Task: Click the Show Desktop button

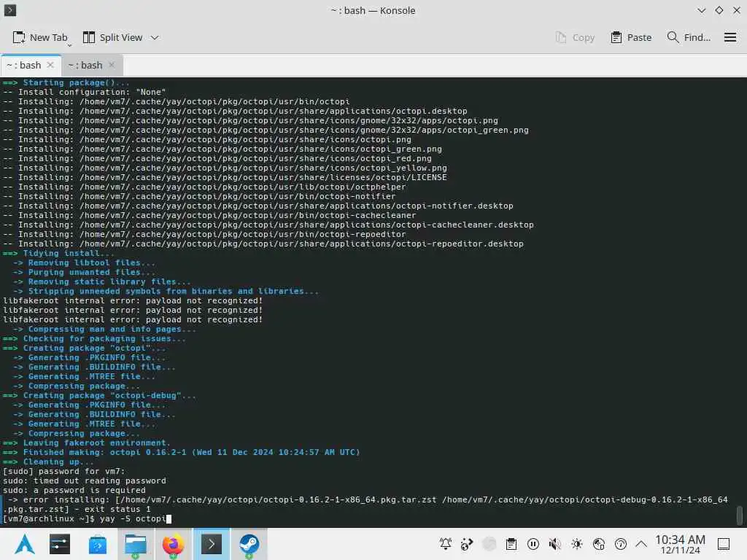Action: click(724, 544)
